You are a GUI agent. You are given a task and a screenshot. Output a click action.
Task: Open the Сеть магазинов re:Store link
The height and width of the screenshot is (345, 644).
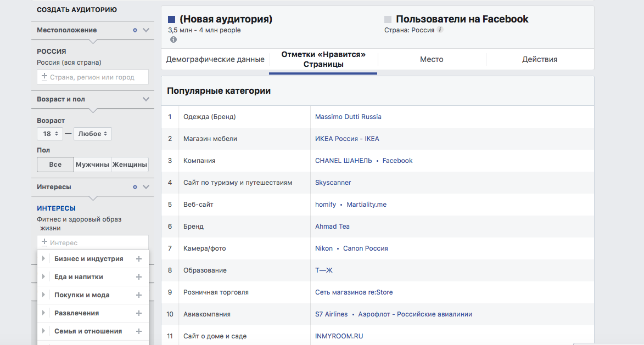click(x=354, y=292)
